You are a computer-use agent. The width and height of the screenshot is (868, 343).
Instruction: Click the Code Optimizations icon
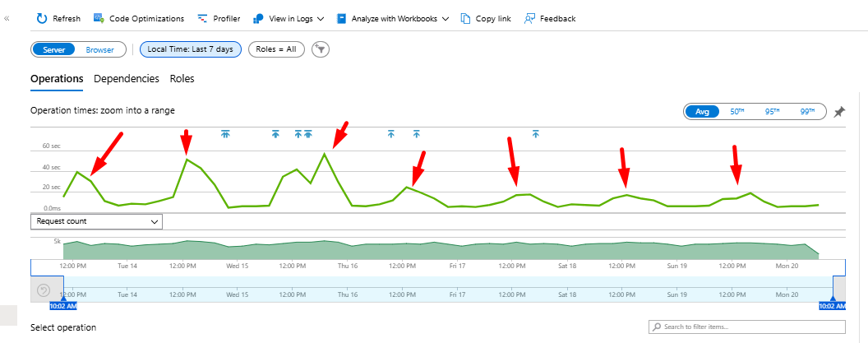click(x=99, y=18)
